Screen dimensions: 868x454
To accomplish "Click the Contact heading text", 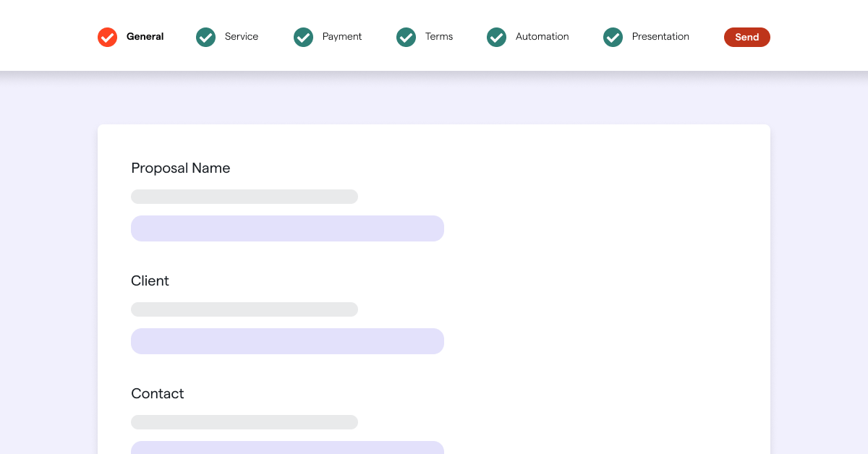I will [x=157, y=394].
